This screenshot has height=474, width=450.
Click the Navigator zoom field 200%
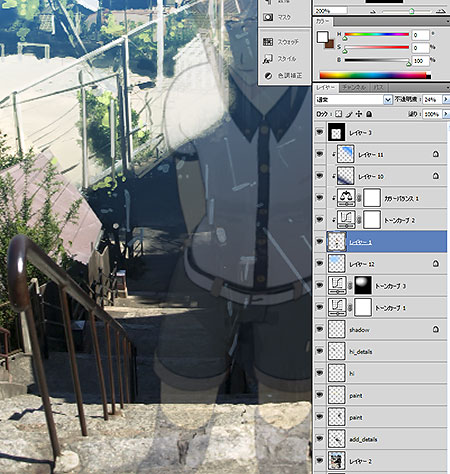(331, 11)
